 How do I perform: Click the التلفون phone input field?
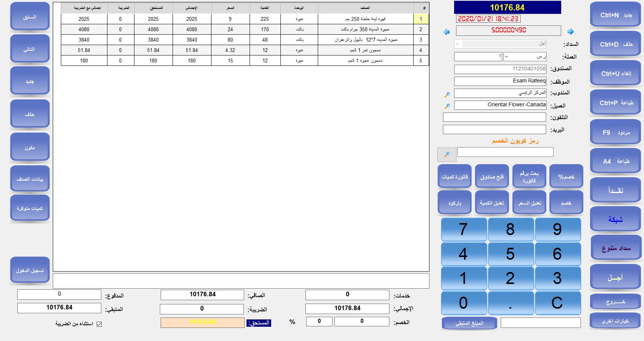tap(494, 117)
